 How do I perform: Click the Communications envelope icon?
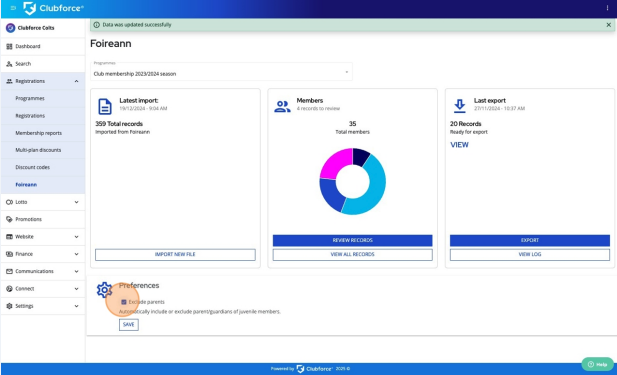tap(9, 272)
